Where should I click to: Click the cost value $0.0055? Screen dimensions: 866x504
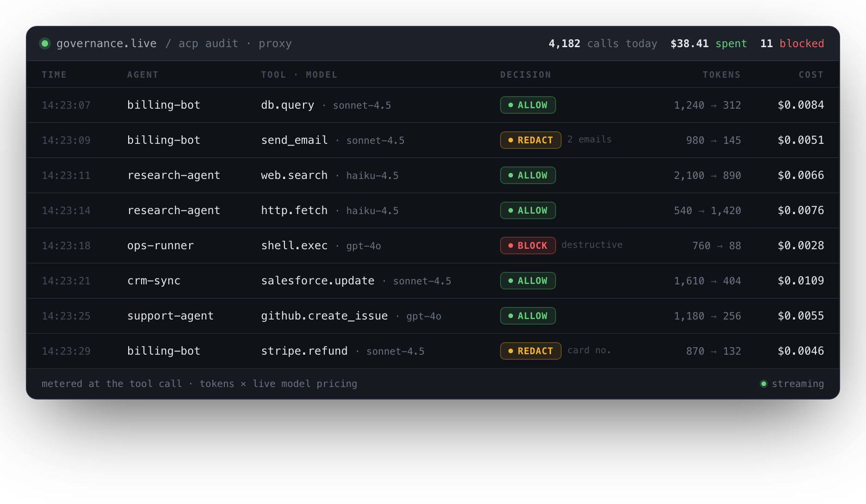(801, 316)
